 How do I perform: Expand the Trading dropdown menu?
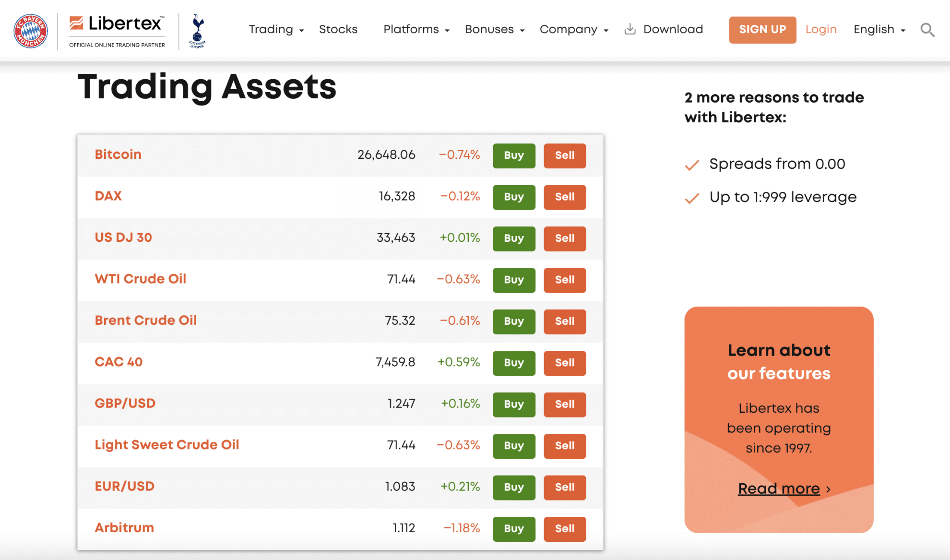[272, 29]
